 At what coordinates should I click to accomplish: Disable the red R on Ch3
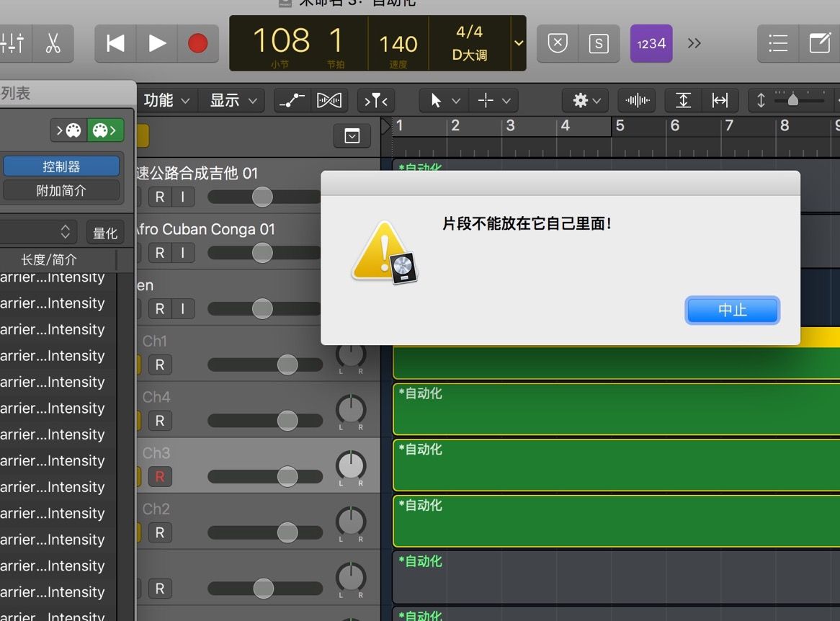click(x=160, y=476)
